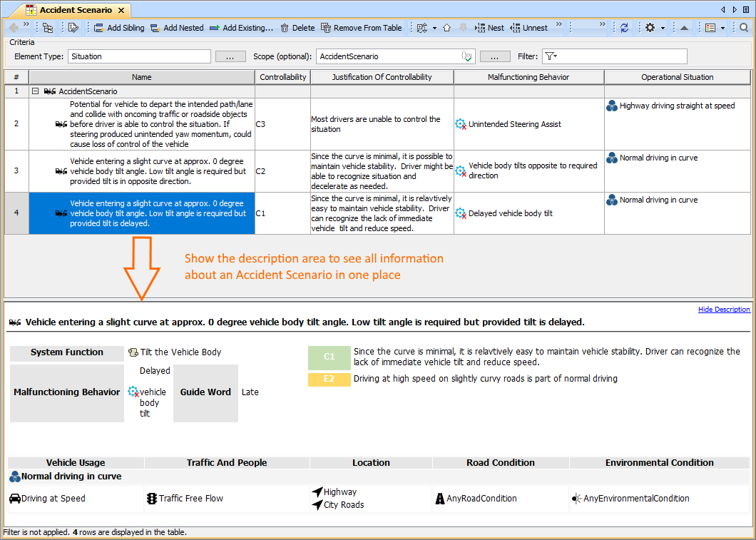Collapse the AccidentScenario tree node
Image resolution: width=756 pixels, height=540 pixels.
[35, 91]
